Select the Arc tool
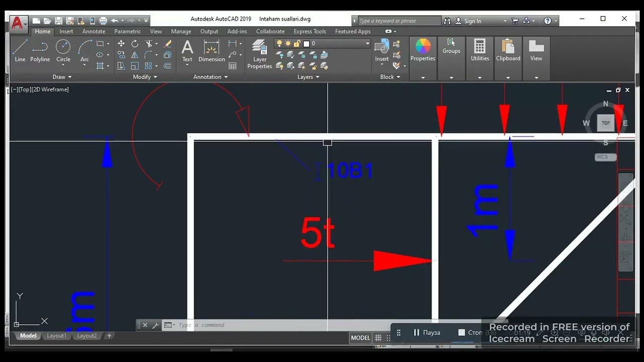644x362 pixels. [85, 51]
